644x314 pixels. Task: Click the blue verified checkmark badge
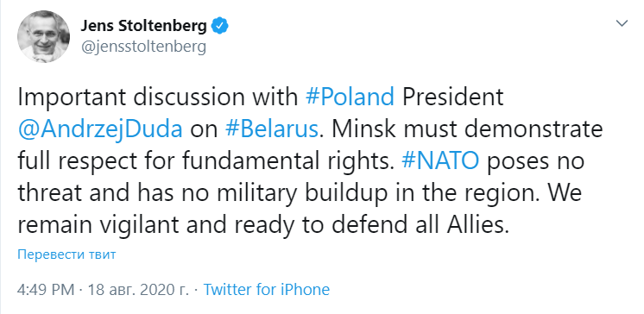click(220, 27)
